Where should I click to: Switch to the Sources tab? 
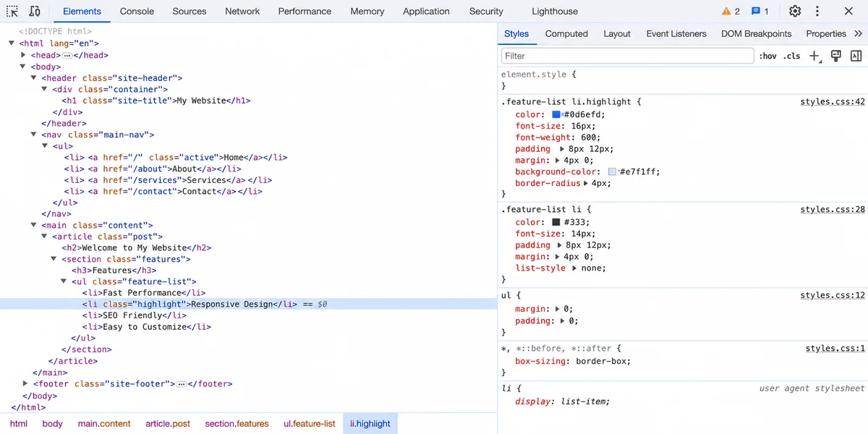190,11
